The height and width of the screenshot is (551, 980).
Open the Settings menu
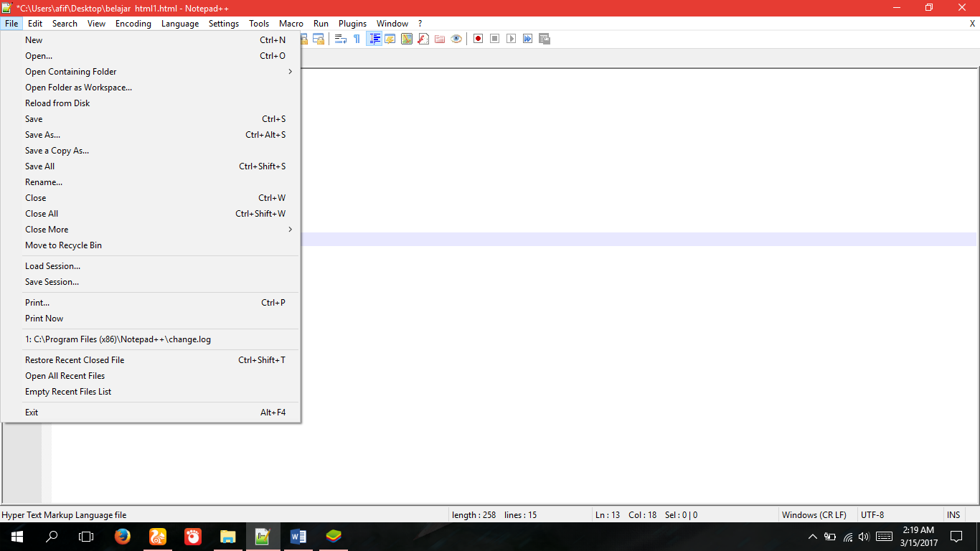pos(224,24)
